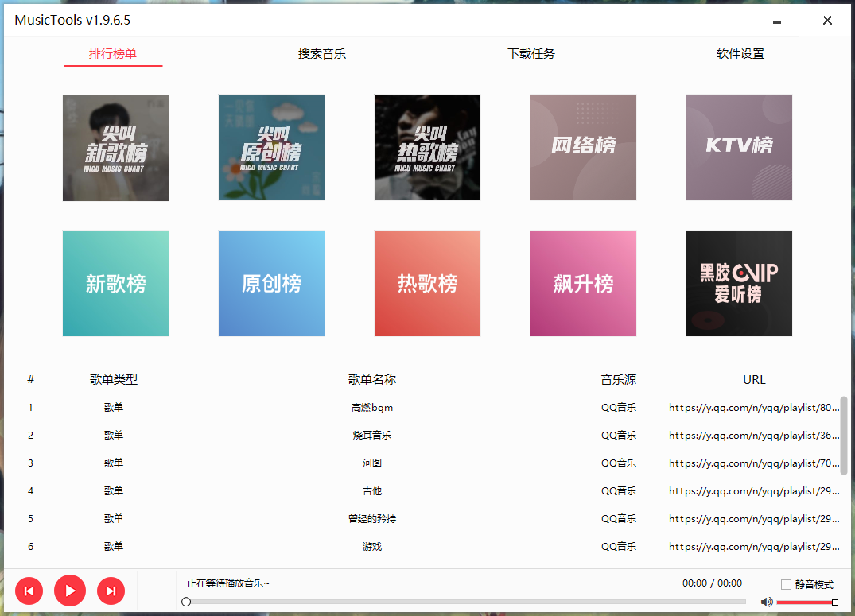Open the 黑胶VIP爱听榜 chart

coord(738,283)
